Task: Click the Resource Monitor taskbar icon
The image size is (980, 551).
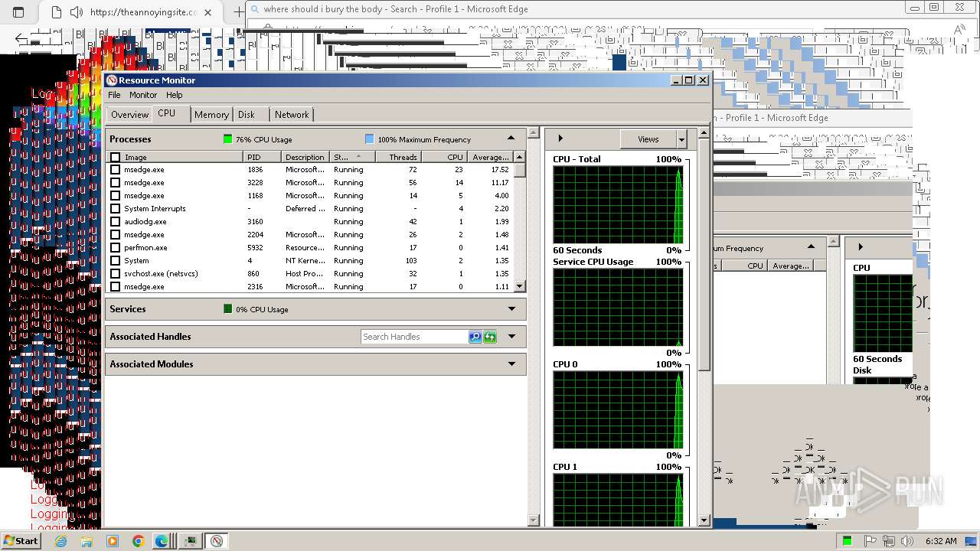Action: 217,541
